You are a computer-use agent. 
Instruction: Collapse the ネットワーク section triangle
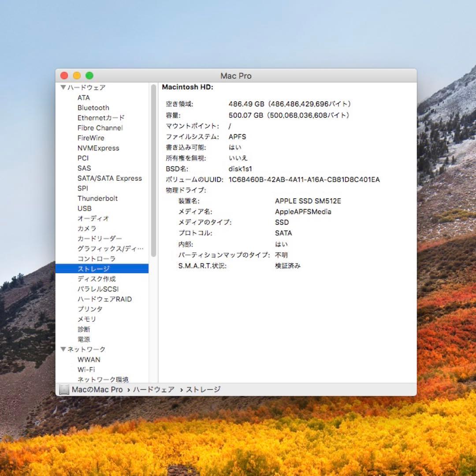click(63, 349)
